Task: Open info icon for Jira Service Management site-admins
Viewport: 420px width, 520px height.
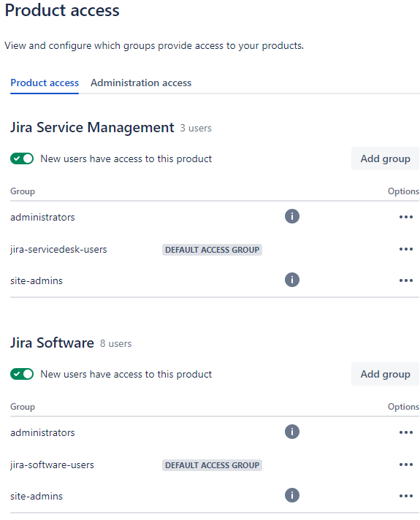Action: [x=292, y=280]
